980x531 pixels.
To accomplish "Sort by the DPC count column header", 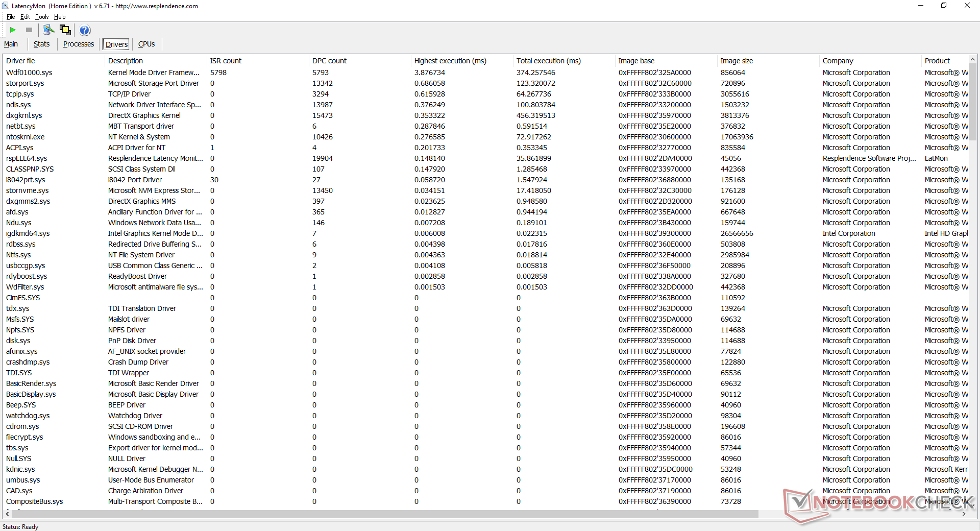I will click(360, 61).
